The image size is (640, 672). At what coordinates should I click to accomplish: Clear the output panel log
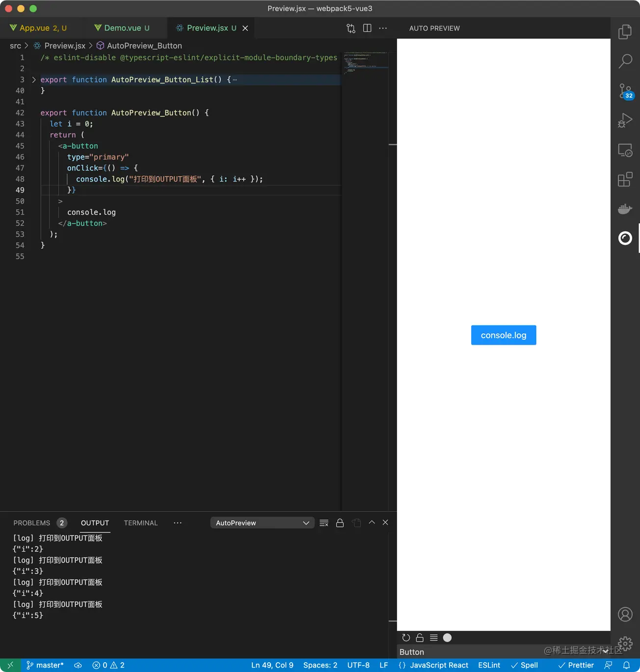[324, 523]
